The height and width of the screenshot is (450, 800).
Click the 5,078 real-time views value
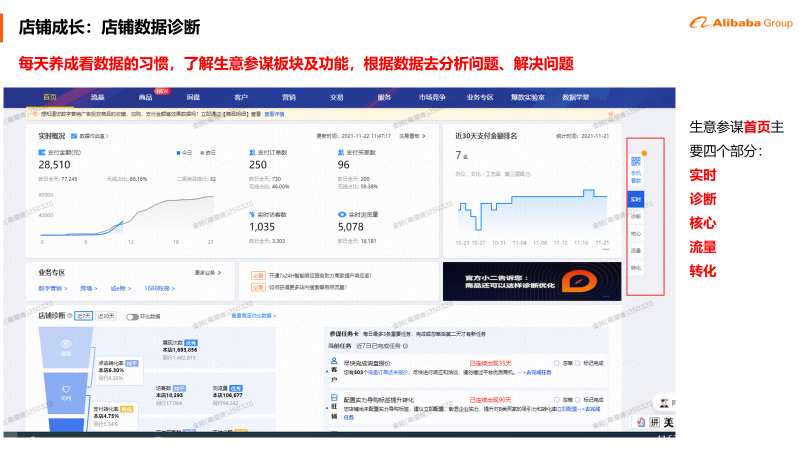351,227
